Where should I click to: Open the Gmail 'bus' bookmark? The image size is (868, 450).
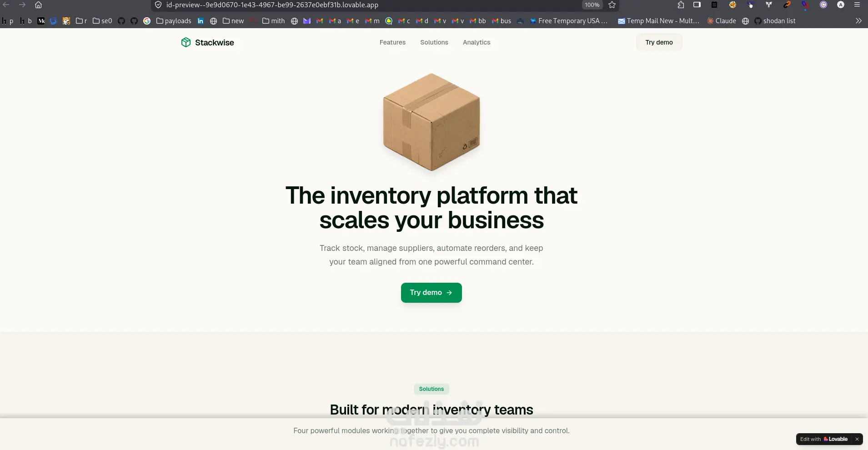[502, 21]
